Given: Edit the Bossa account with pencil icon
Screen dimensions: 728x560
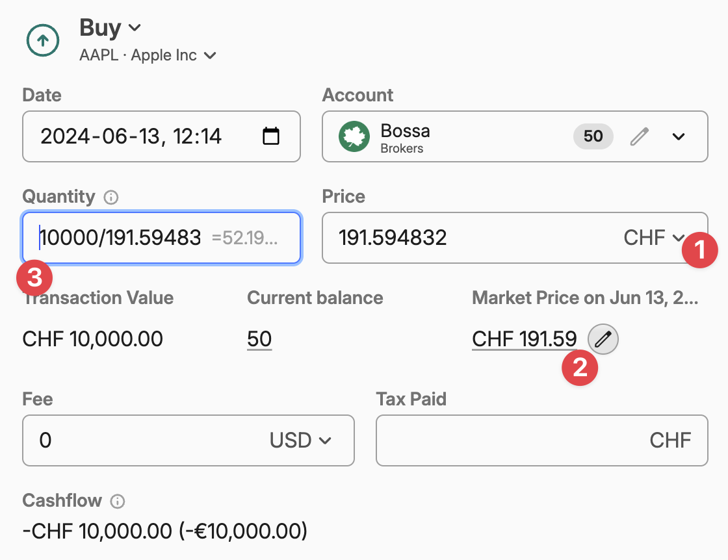Looking at the screenshot, I should [x=640, y=136].
